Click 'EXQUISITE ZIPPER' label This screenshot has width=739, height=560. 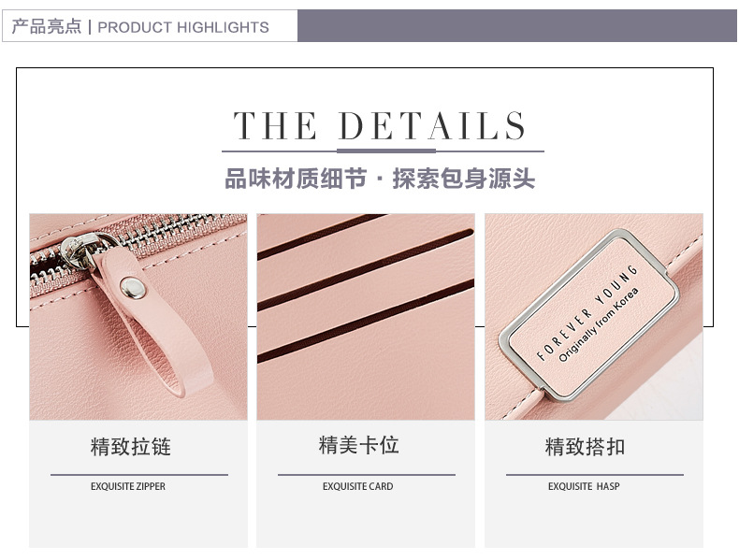click(x=128, y=486)
